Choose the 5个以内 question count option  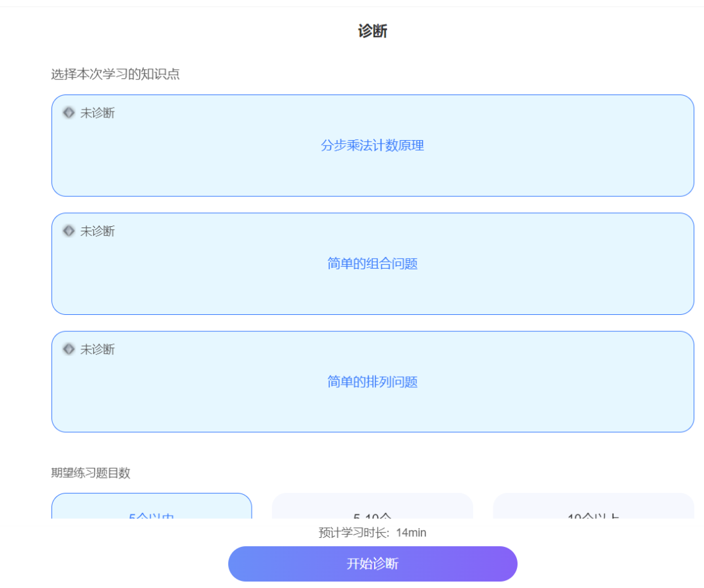click(x=151, y=508)
